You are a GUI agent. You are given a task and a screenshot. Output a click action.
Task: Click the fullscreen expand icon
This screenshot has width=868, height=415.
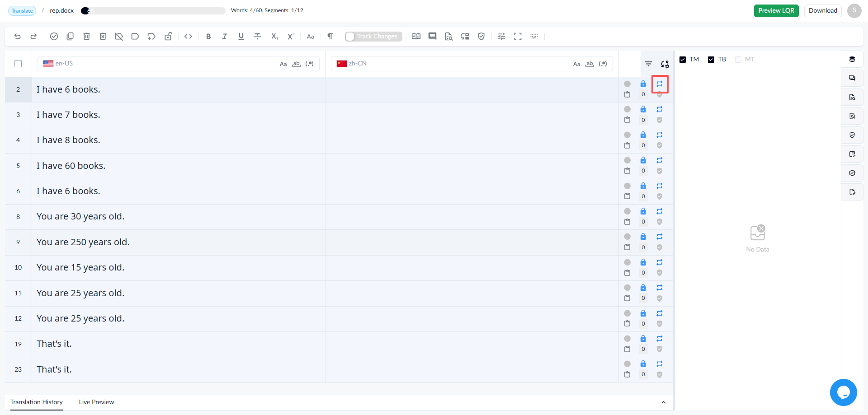[x=518, y=37]
